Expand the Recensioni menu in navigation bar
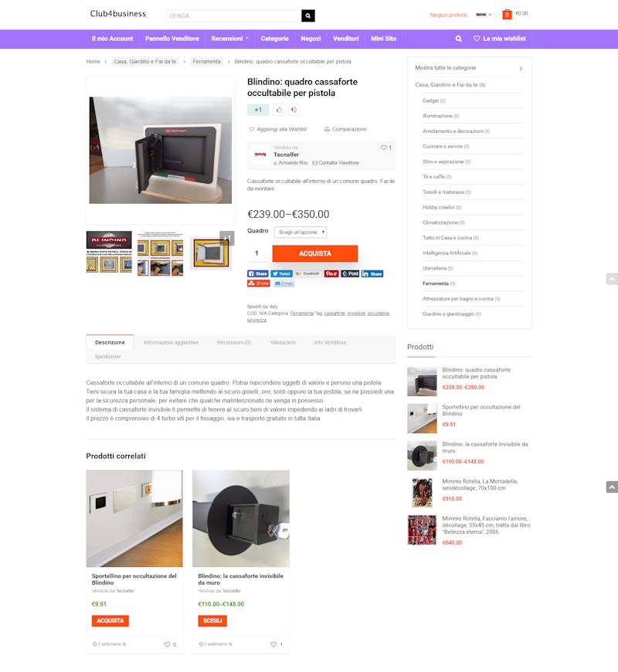618x672 pixels. (x=229, y=39)
